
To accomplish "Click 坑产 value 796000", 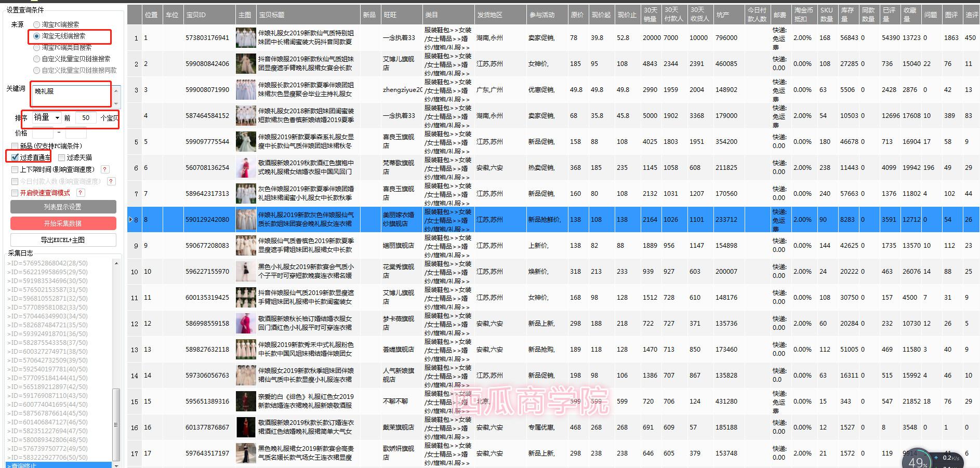I will pos(726,38).
